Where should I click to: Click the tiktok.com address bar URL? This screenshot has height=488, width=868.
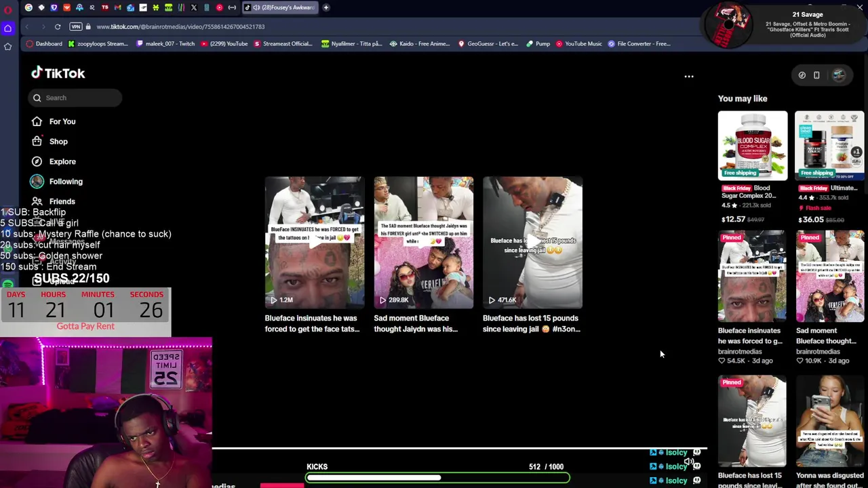coord(180,26)
